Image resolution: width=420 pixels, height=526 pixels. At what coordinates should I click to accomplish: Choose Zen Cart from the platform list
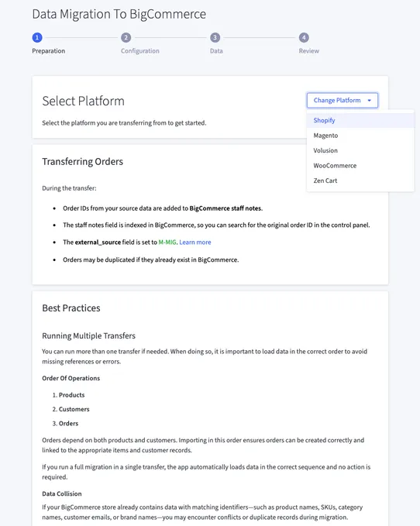coord(360,180)
